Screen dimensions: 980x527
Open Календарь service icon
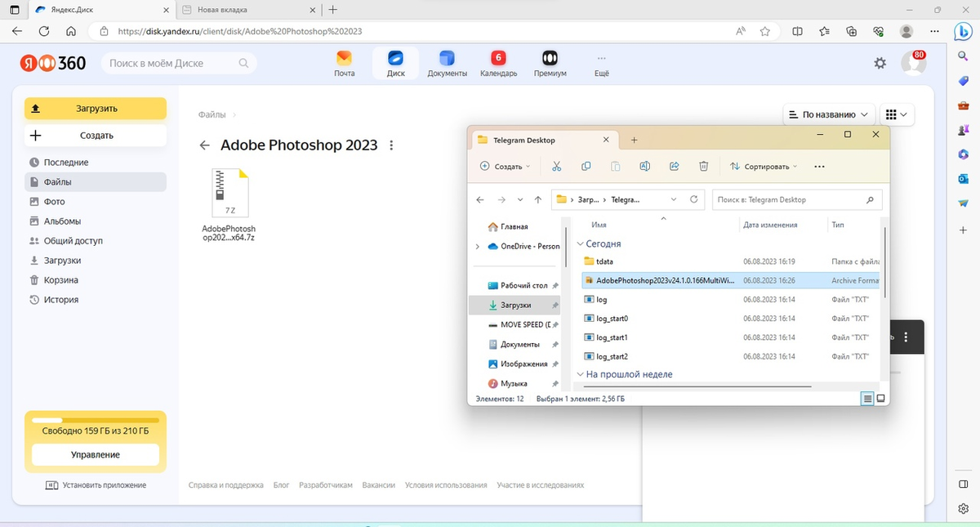(498, 64)
